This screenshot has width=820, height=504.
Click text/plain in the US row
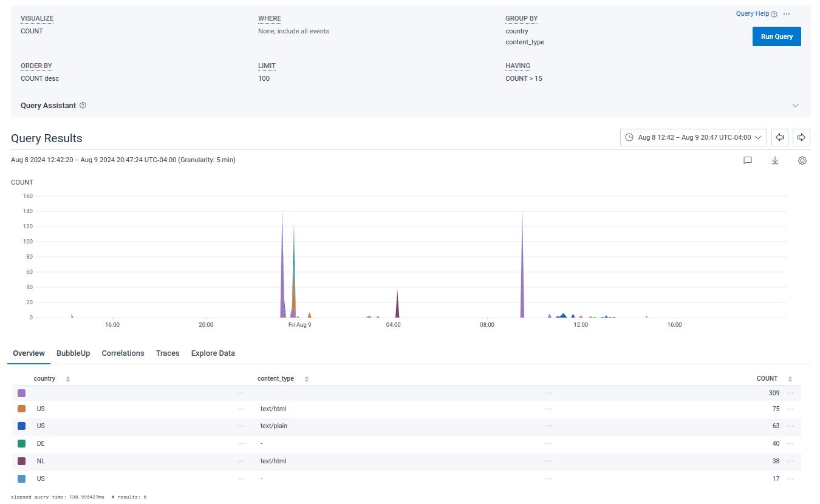[274, 426]
